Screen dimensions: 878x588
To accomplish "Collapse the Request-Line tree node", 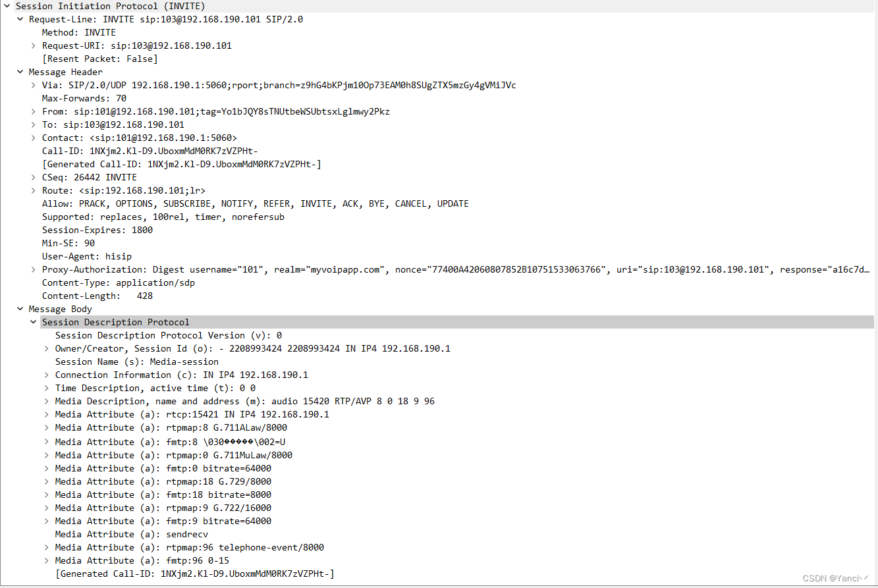I will pos(19,19).
